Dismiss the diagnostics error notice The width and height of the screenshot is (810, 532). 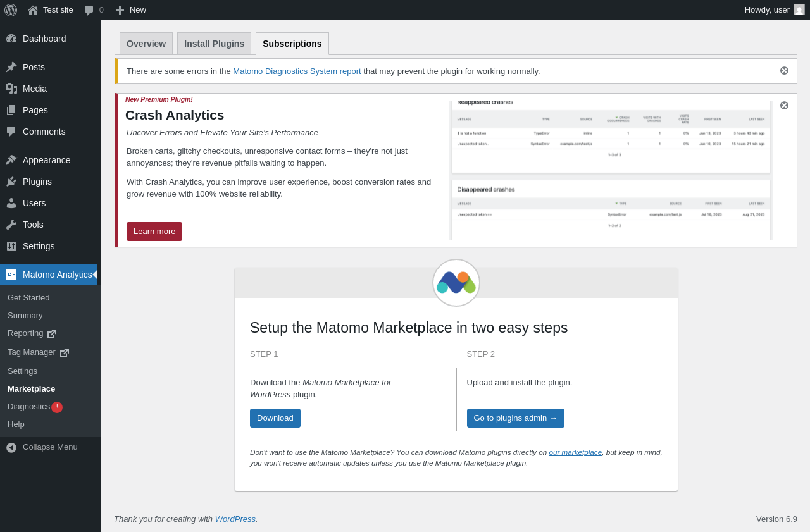[x=784, y=71]
